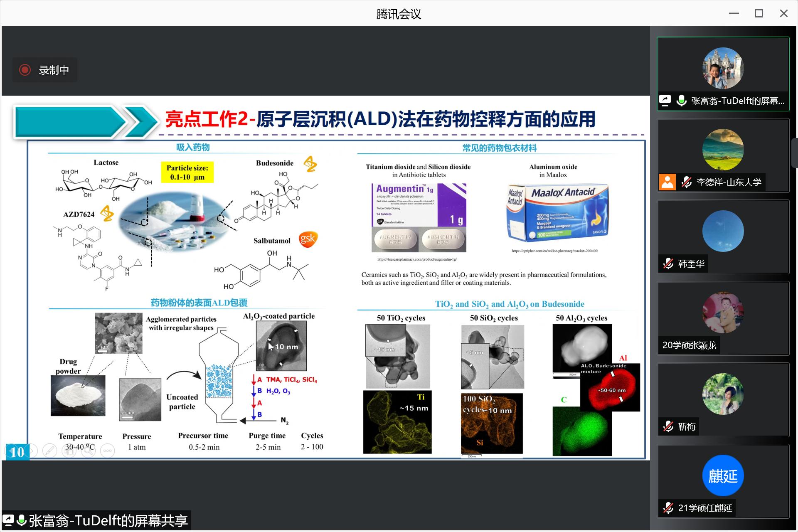The image size is (798, 532).
Task: Click the teescarepharmacy.com URL under Augmentin
Action: coord(417,259)
